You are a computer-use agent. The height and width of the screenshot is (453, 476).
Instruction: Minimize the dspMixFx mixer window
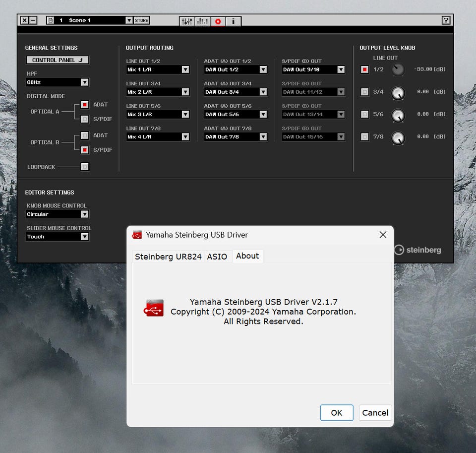click(x=33, y=20)
